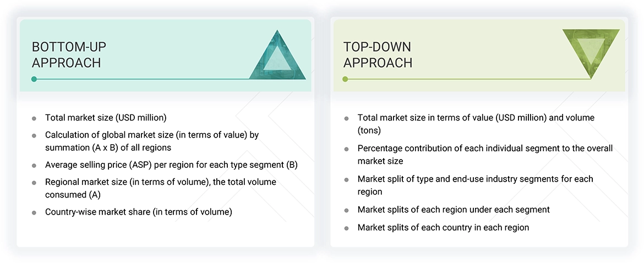Click "Market splits of each country in each region"
This screenshot has width=644, height=263.
coord(443,227)
